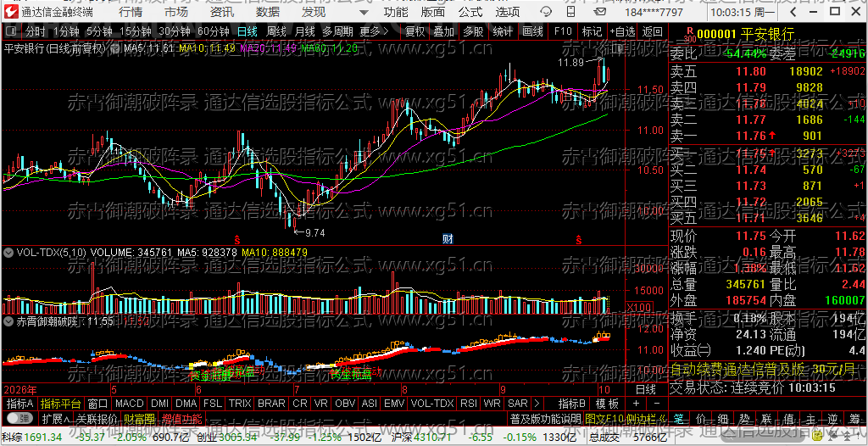868x446 pixels.
Task: Switch chart period to 1分钟
Action: click(x=66, y=31)
